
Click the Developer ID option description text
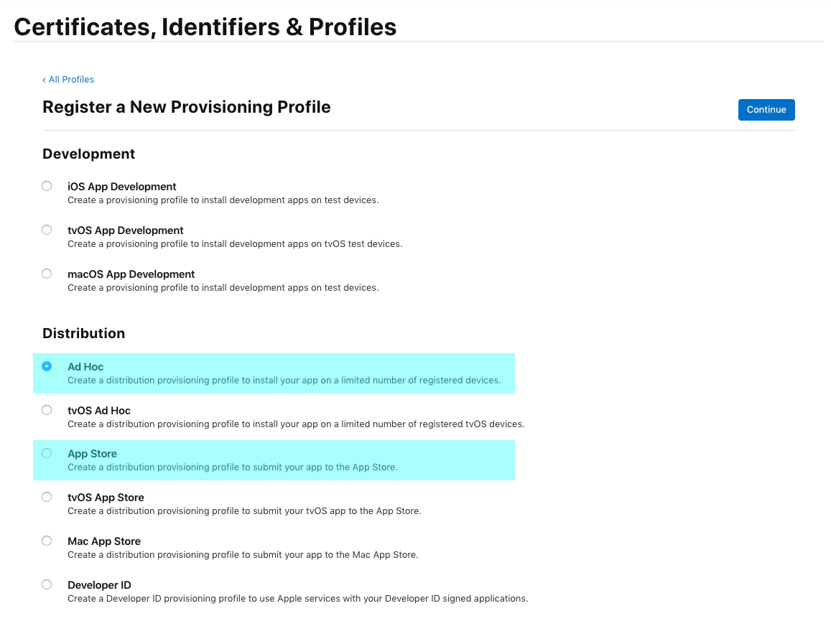pos(297,599)
